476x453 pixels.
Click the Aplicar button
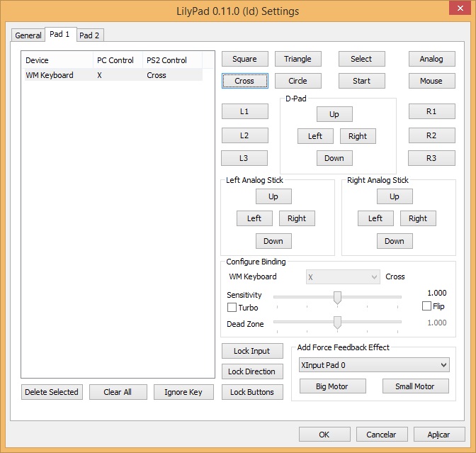coord(439,435)
